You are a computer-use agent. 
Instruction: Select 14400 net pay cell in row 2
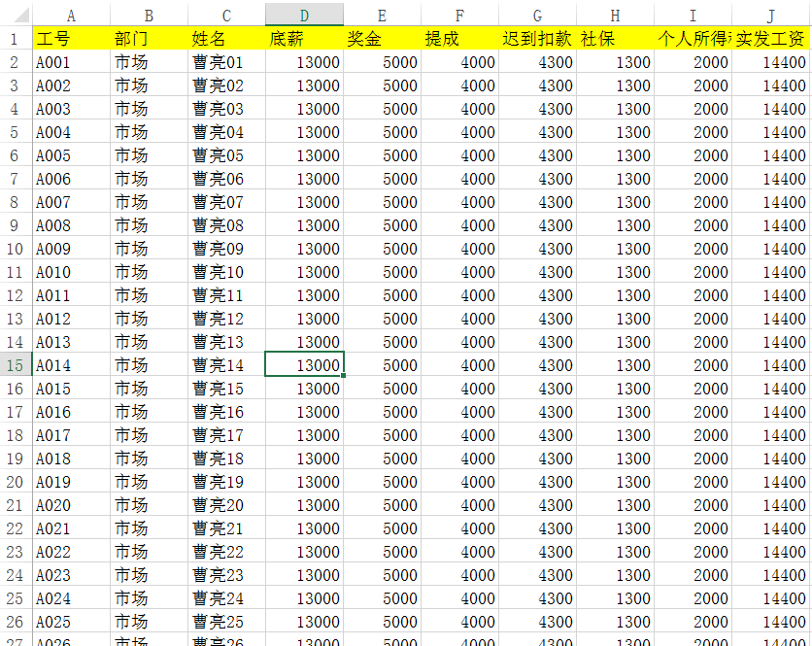tap(771, 62)
